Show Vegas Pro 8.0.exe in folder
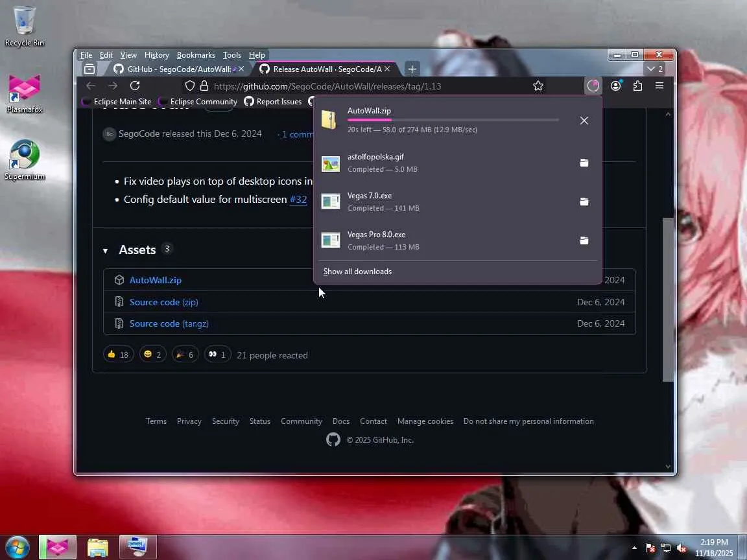 click(x=584, y=240)
